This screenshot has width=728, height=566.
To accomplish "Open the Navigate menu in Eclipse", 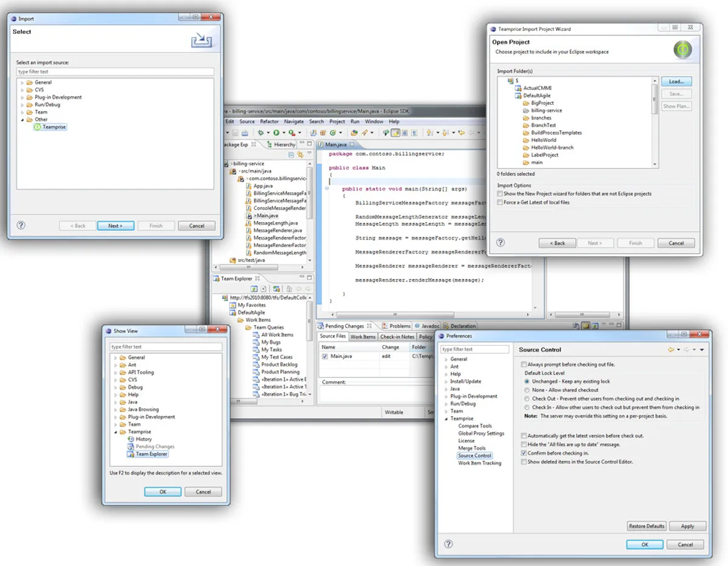I will (x=294, y=121).
